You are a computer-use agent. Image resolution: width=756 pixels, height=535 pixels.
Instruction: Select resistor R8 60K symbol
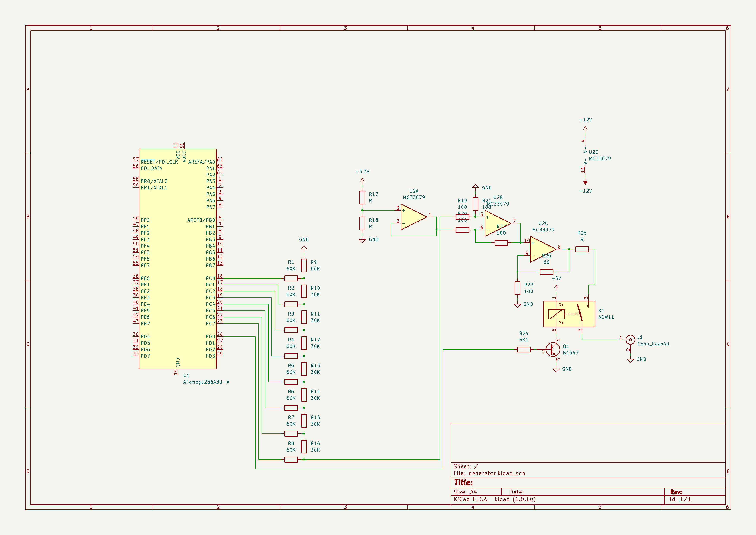[x=291, y=459]
